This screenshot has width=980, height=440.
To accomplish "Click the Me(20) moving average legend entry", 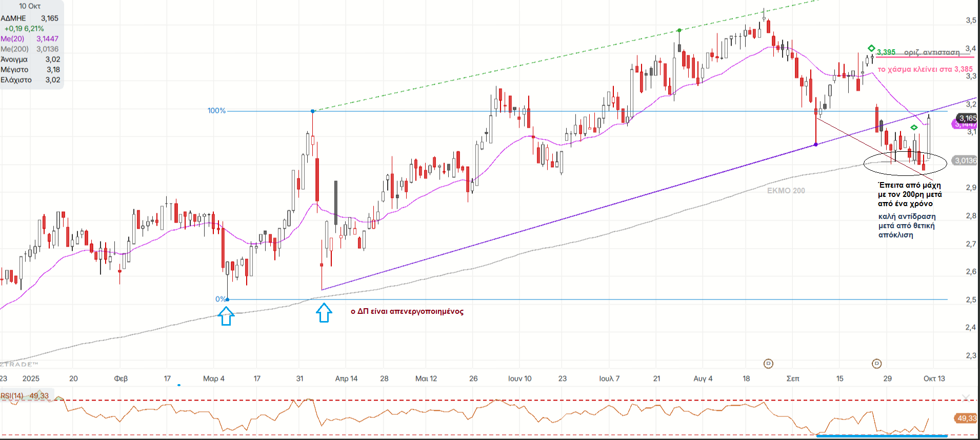I will [12, 39].
